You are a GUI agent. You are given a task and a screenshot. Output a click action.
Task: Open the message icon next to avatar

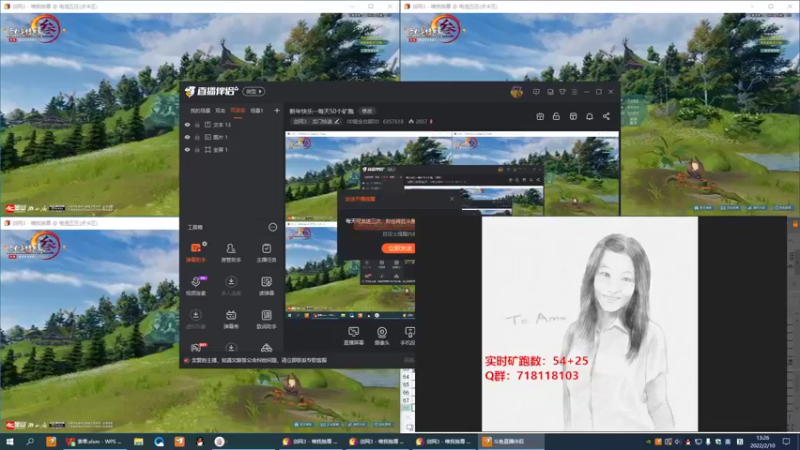536,92
